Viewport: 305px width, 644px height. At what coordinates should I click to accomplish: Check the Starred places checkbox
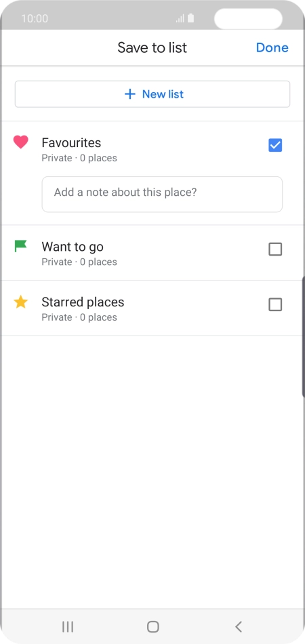pyautogui.click(x=275, y=304)
